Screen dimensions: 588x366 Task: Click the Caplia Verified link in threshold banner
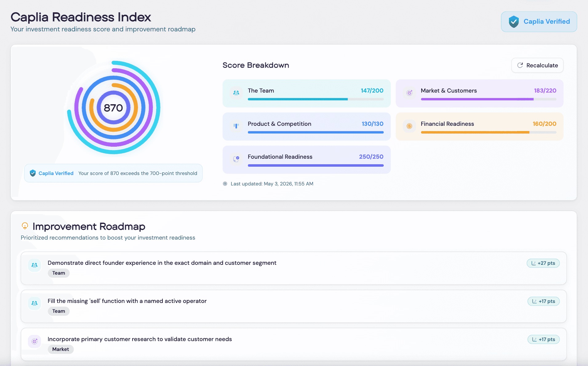pyautogui.click(x=56, y=173)
